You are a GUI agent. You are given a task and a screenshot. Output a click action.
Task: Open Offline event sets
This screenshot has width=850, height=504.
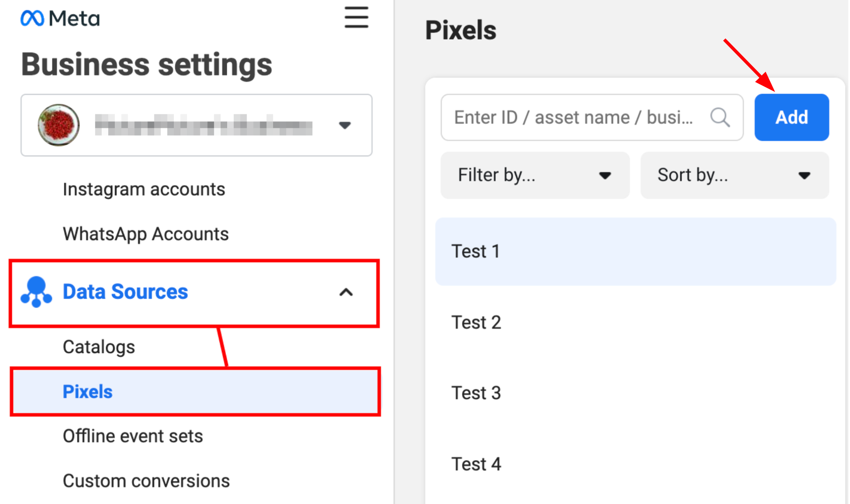click(x=133, y=436)
